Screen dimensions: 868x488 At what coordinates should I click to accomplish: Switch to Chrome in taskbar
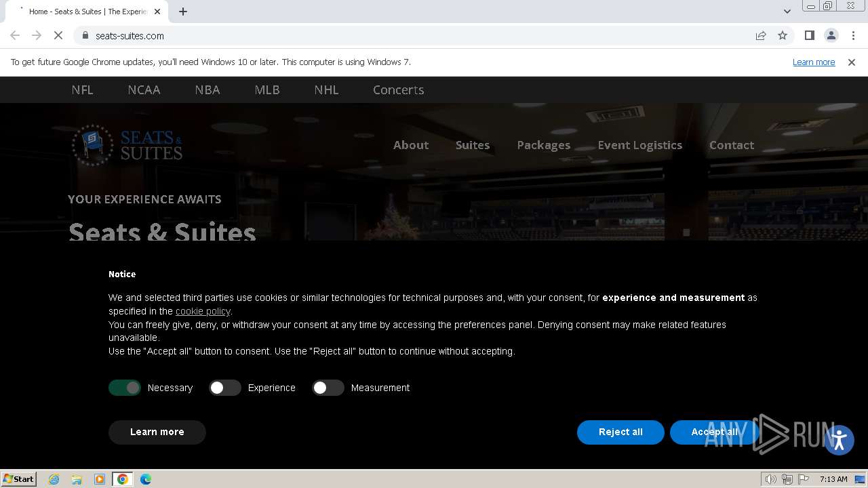(123, 479)
